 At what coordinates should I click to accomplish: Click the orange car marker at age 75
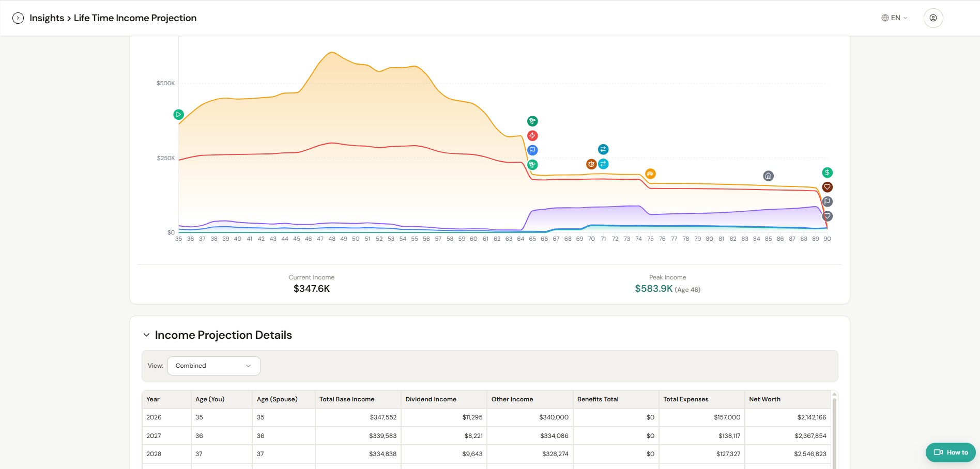point(650,174)
